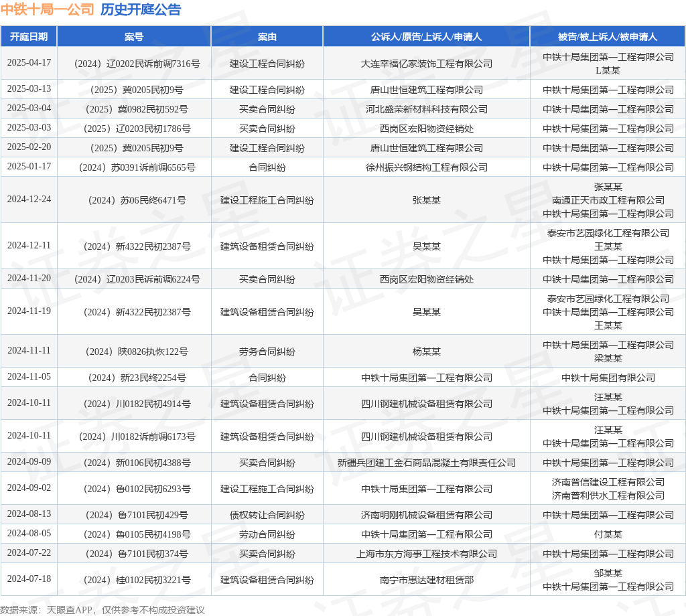
Task: Click plaintiff 河北盛荣新材料科技有限公司
Action: [x=427, y=109]
